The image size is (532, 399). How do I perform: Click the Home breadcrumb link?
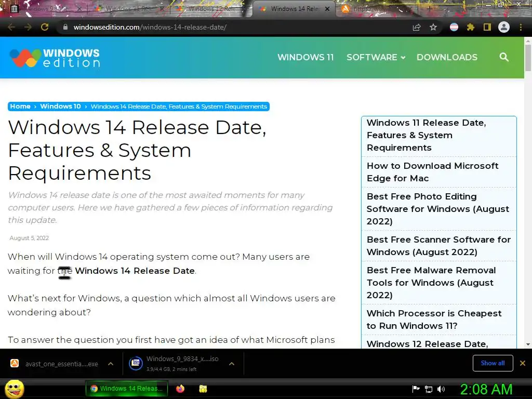tap(20, 106)
